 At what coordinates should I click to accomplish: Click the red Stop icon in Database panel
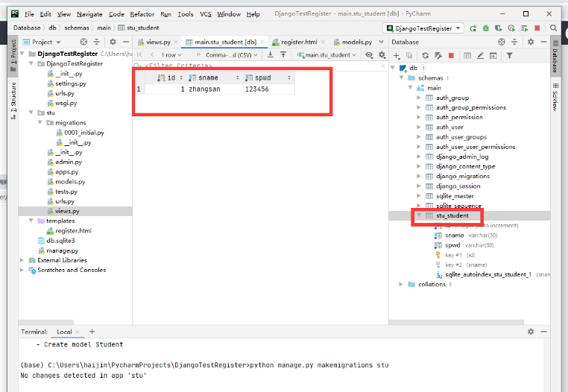click(450, 55)
